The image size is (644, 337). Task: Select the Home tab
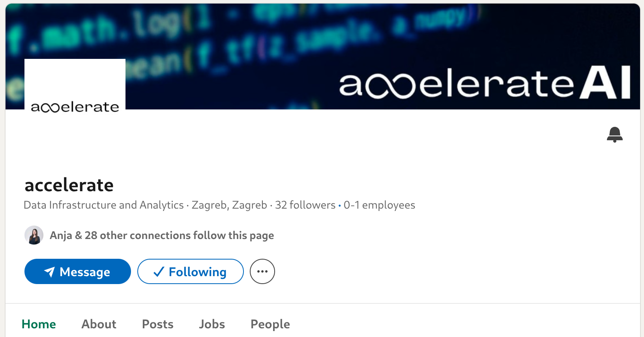point(39,324)
